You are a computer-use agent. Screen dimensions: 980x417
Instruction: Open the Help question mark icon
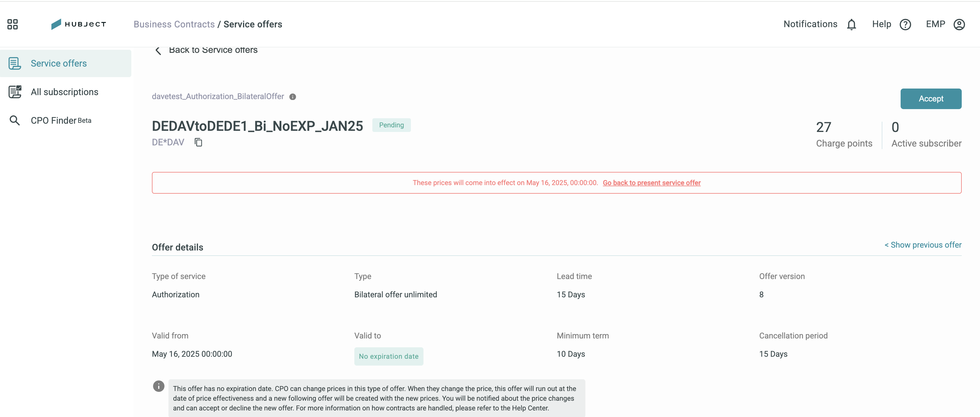tap(905, 24)
